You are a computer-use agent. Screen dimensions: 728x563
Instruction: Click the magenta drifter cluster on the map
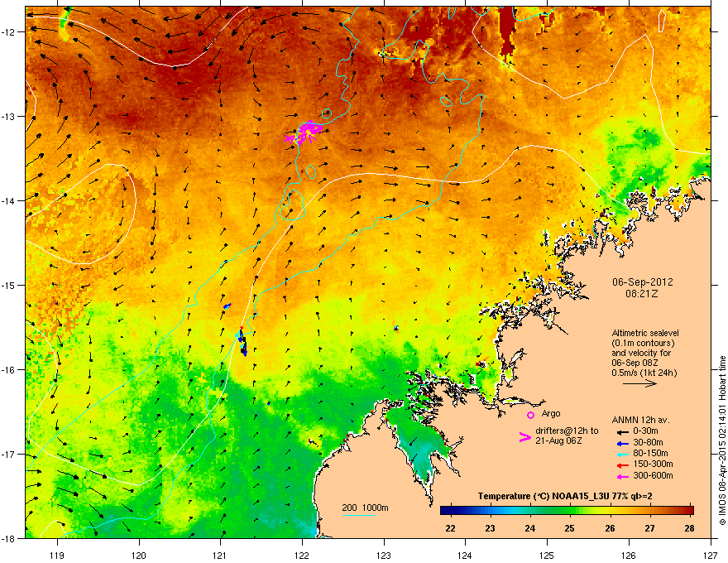click(304, 132)
